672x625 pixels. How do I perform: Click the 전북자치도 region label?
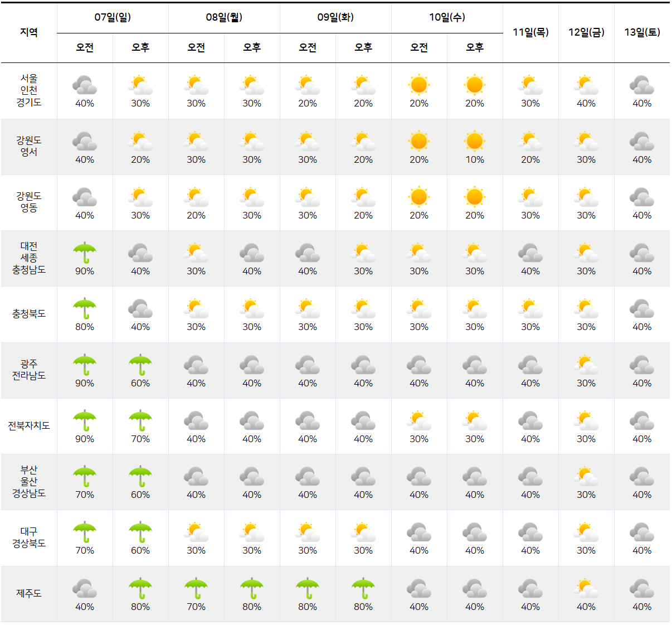(x=29, y=426)
